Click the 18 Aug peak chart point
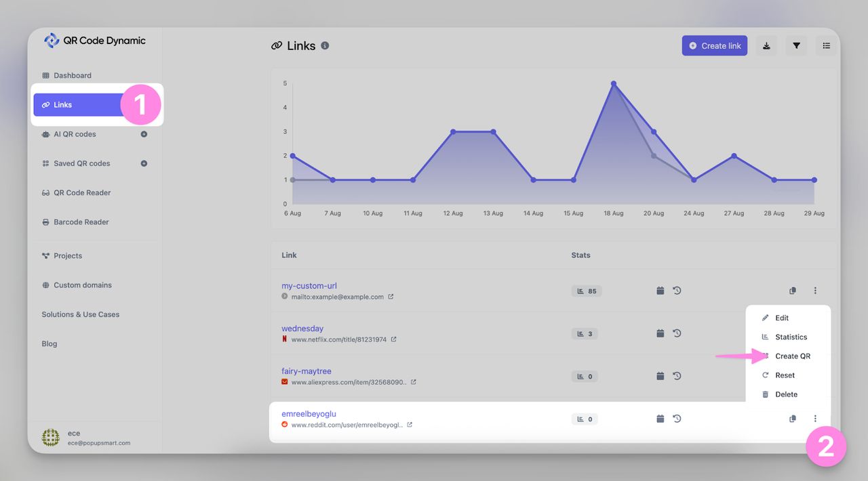Screen dimensions: 868x481 [x=614, y=83]
